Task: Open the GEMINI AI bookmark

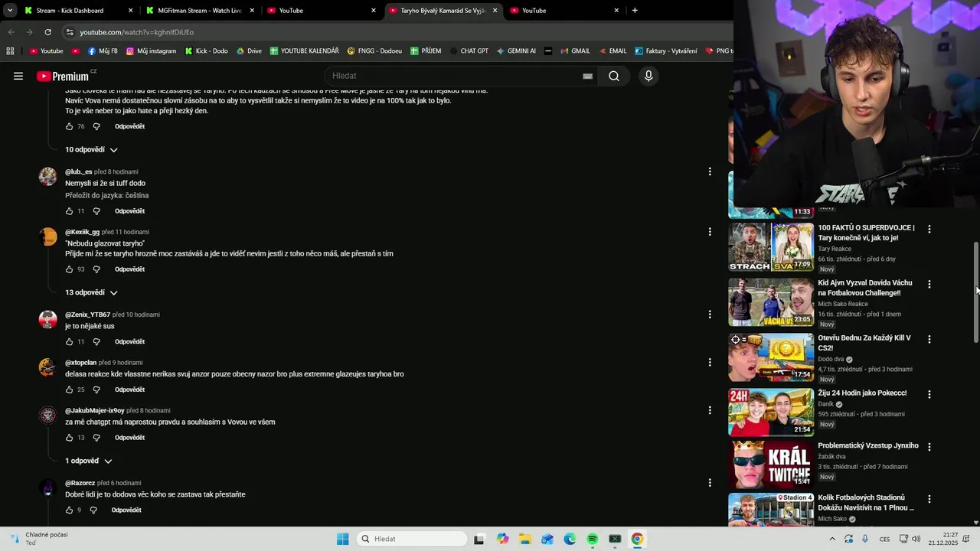Action: click(516, 51)
